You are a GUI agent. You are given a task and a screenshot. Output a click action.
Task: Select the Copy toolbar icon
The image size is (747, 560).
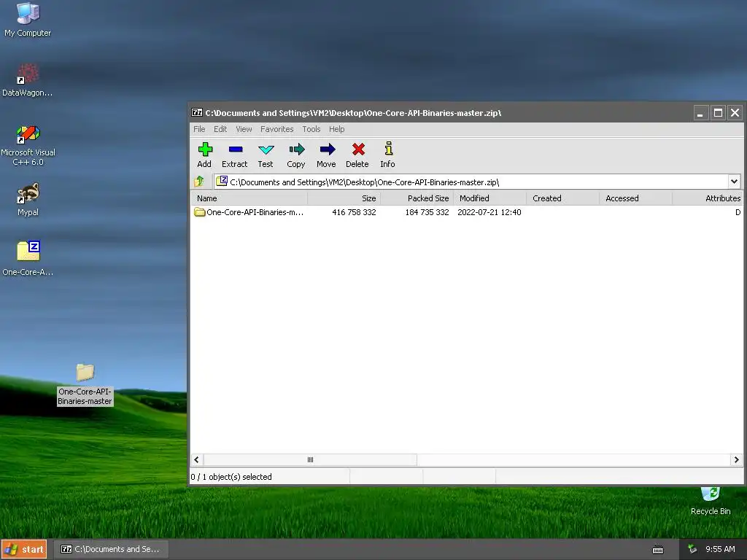pos(296,149)
